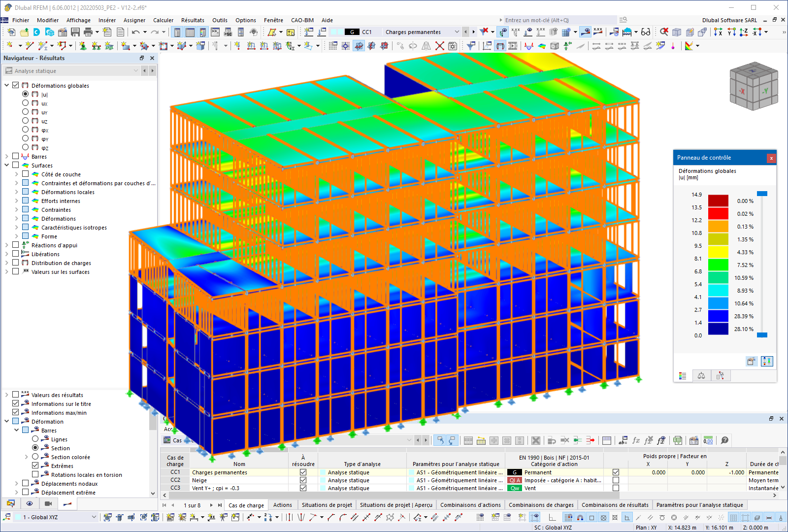Screen dimensions: 788x532
Task: Open the Calculer menu
Action: [x=163, y=20]
